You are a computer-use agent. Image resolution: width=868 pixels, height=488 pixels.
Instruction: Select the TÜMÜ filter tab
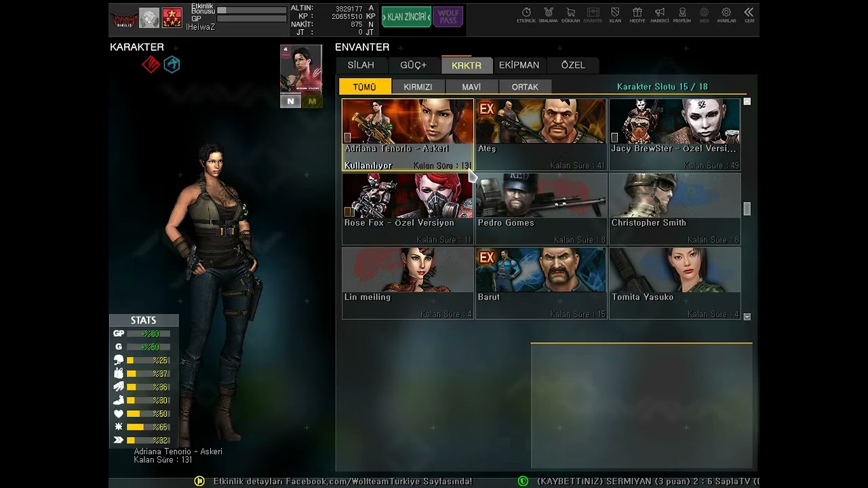pos(365,87)
